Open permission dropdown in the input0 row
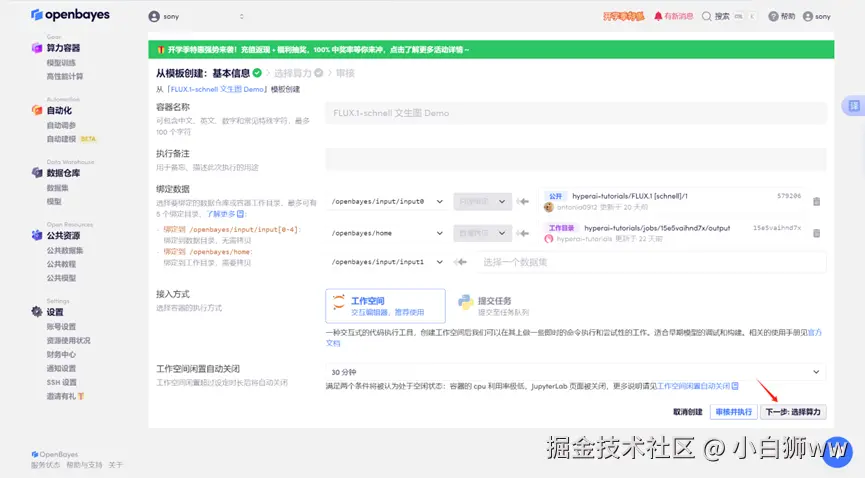The height and width of the screenshot is (478, 865). coord(483,201)
